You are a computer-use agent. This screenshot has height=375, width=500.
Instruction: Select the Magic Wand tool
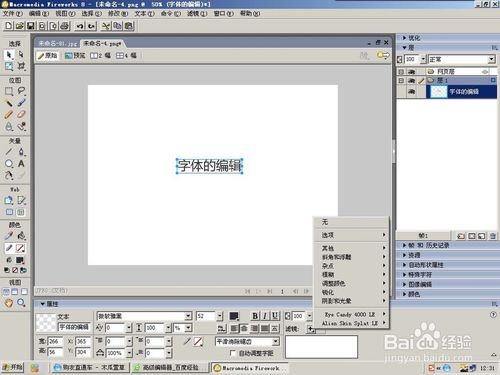(x=9, y=103)
